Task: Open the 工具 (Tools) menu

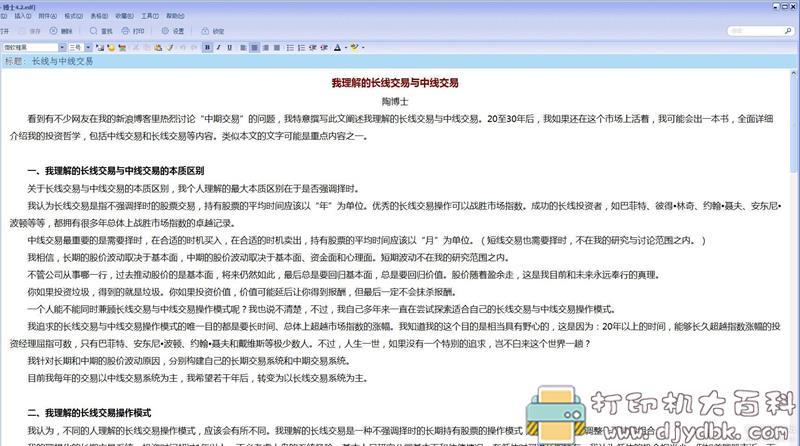Action: point(150,16)
